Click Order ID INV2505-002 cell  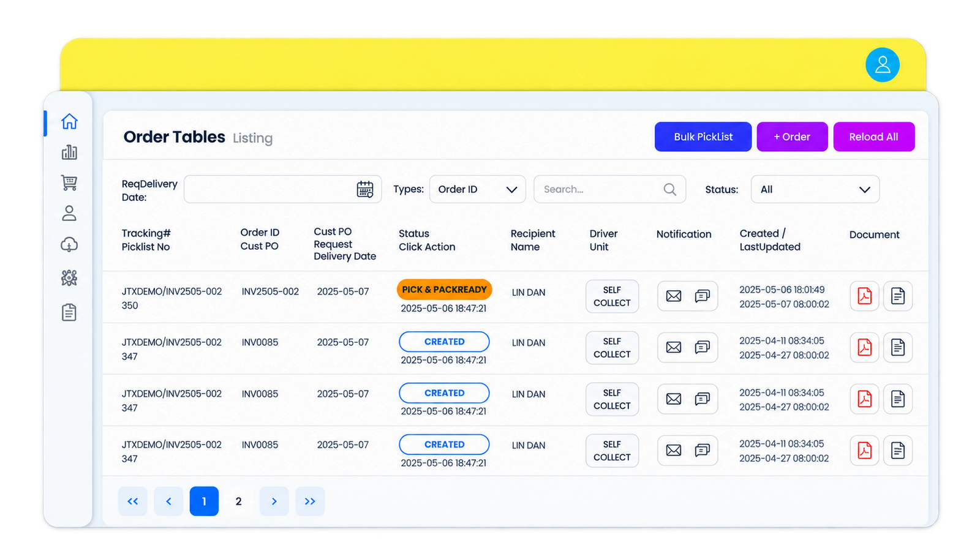270,291
